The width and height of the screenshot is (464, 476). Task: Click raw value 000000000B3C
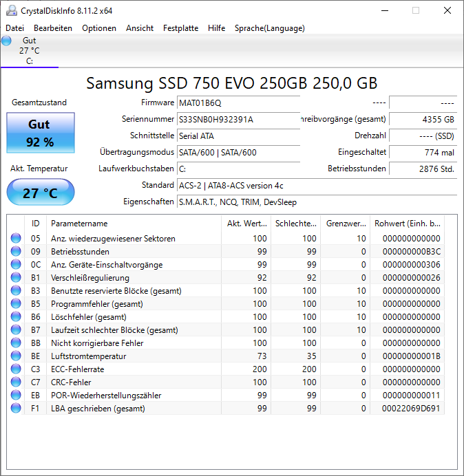(x=412, y=251)
